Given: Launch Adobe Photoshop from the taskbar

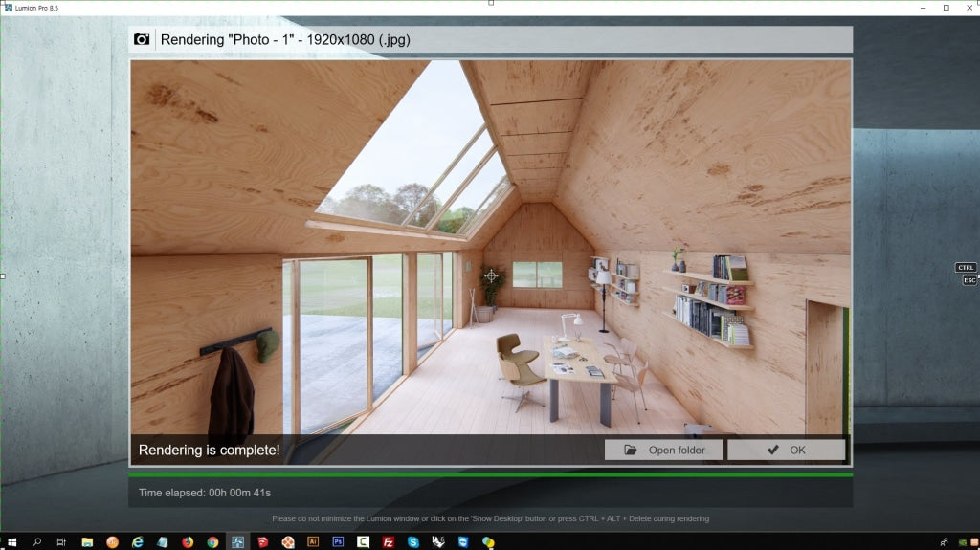Looking at the screenshot, I should pyautogui.click(x=338, y=541).
